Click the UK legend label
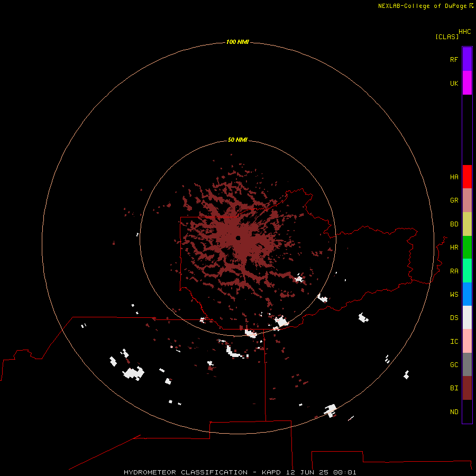Screen dimensions: 476x476 tap(454, 83)
